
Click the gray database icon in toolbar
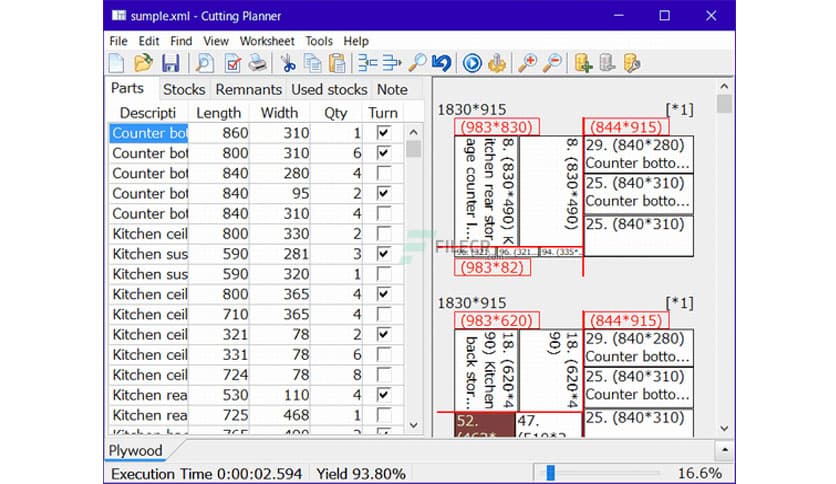tap(607, 63)
